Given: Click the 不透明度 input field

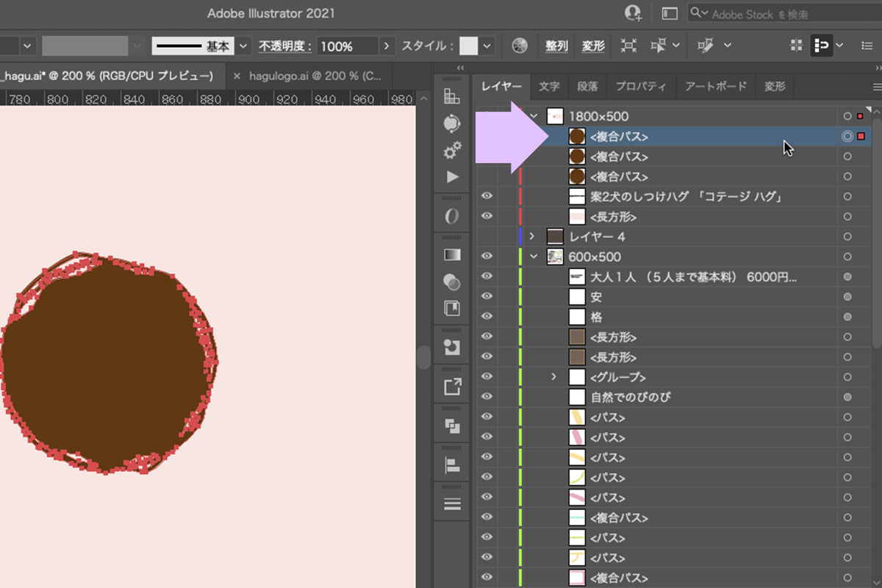Looking at the screenshot, I should 348,46.
